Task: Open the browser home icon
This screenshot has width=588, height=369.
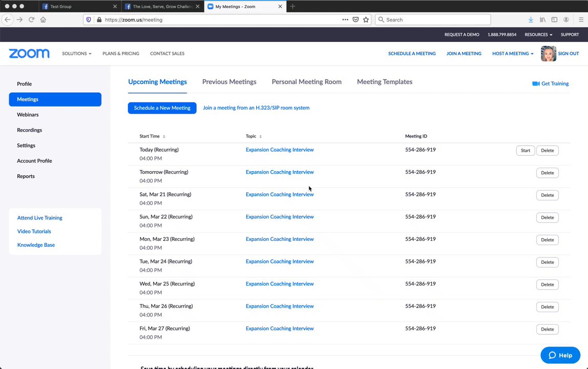Action: coord(43,19)
